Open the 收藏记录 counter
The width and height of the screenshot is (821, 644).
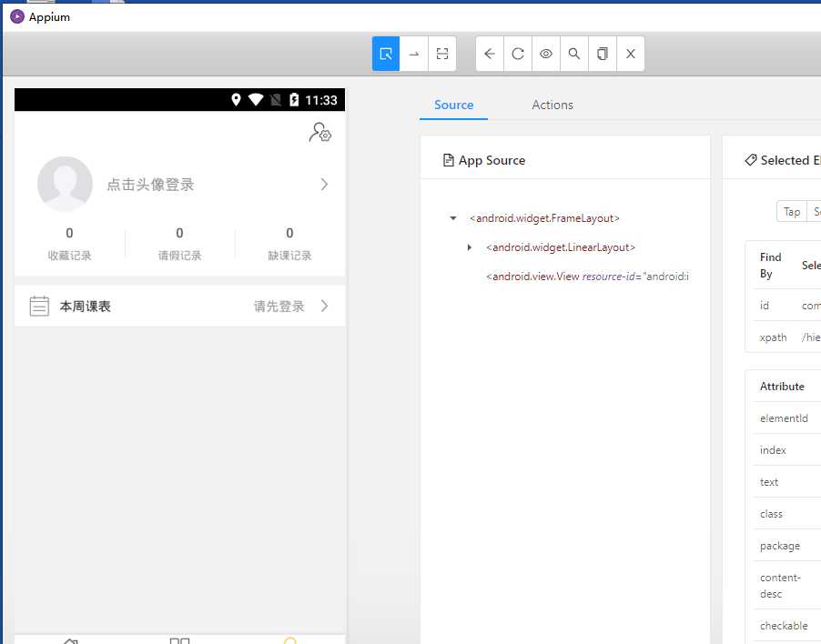70,244
